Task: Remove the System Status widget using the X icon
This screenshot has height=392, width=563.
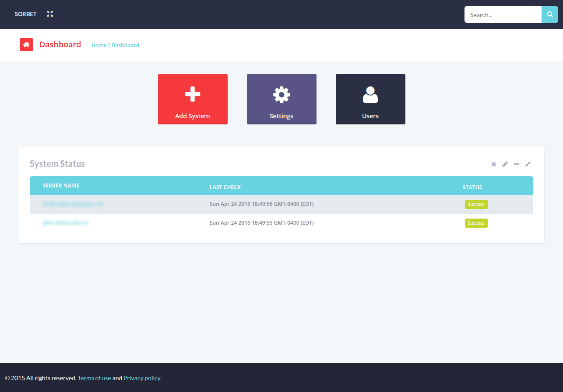Action: [x=493, y=164]
